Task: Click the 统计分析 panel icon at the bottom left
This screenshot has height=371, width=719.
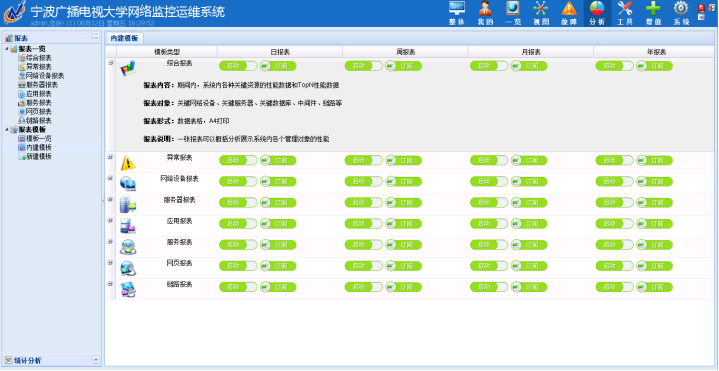Action: click(9, 360)
